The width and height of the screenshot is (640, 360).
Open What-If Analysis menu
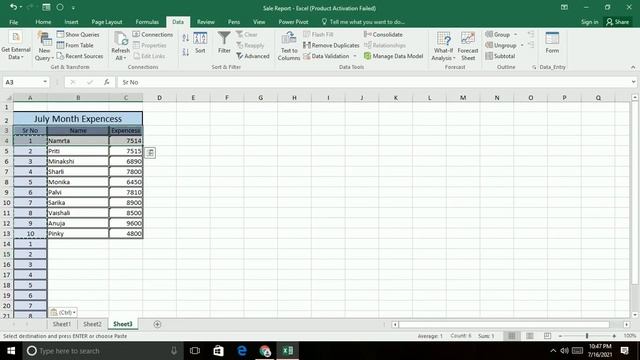tap(443, 47)
